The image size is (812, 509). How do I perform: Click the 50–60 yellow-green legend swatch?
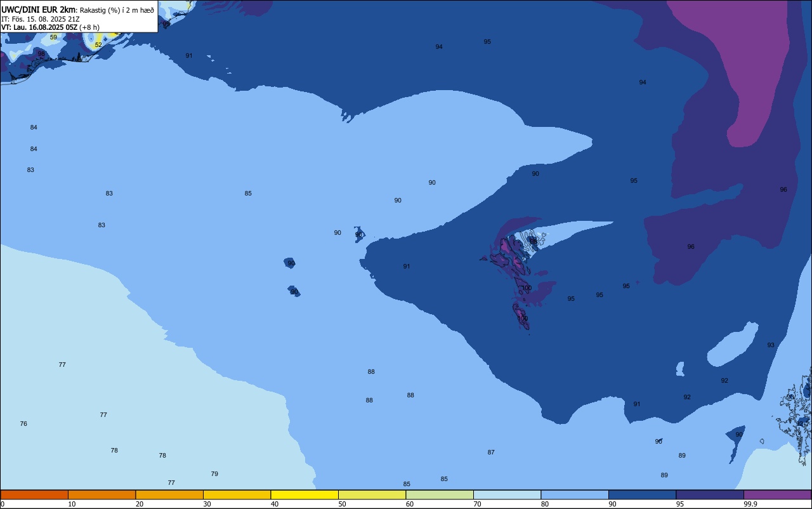click(x=372, y=494)
